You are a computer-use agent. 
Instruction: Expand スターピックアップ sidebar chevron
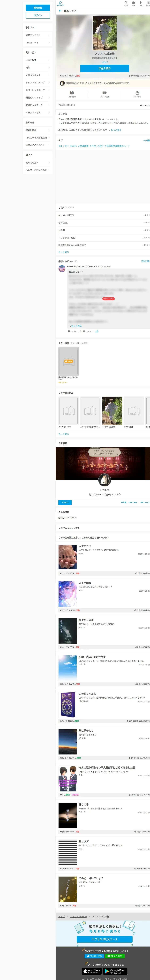[49, 90]
